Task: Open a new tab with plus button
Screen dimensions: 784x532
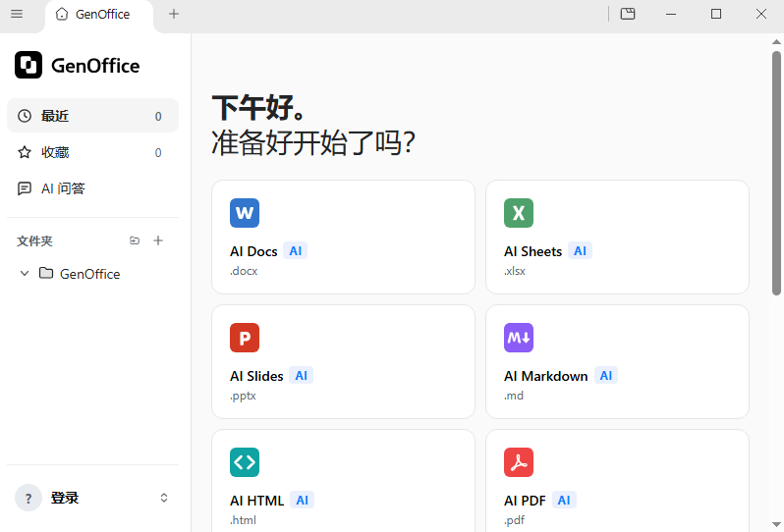Action: click(x=174, y=14)
